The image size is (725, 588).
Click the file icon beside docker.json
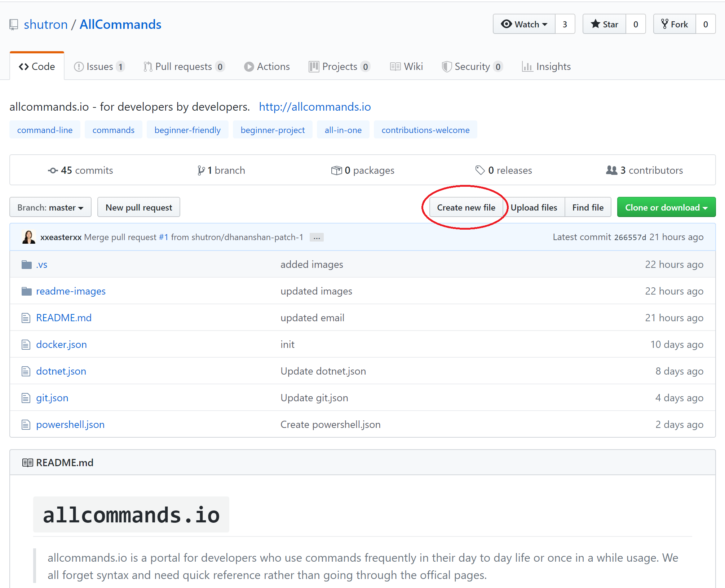pyautogui.click(x=26, y=345)
